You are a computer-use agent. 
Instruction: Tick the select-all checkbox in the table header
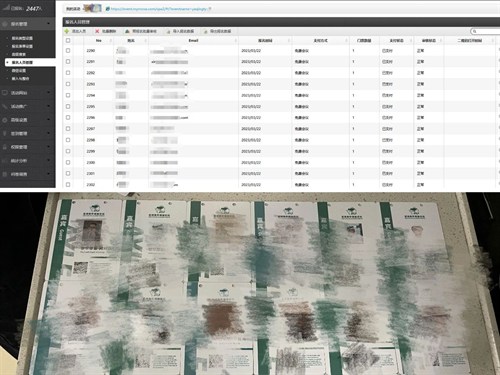[68, 40]
